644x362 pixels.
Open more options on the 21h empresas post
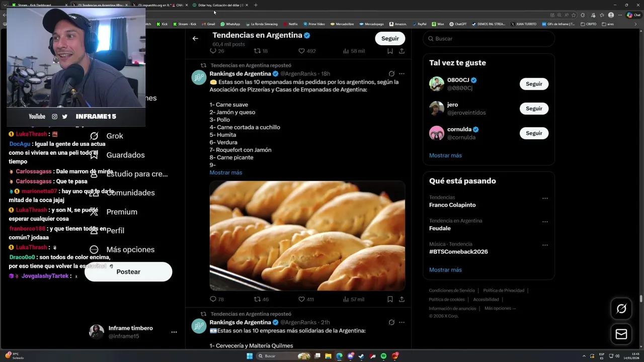click(401, 322)
